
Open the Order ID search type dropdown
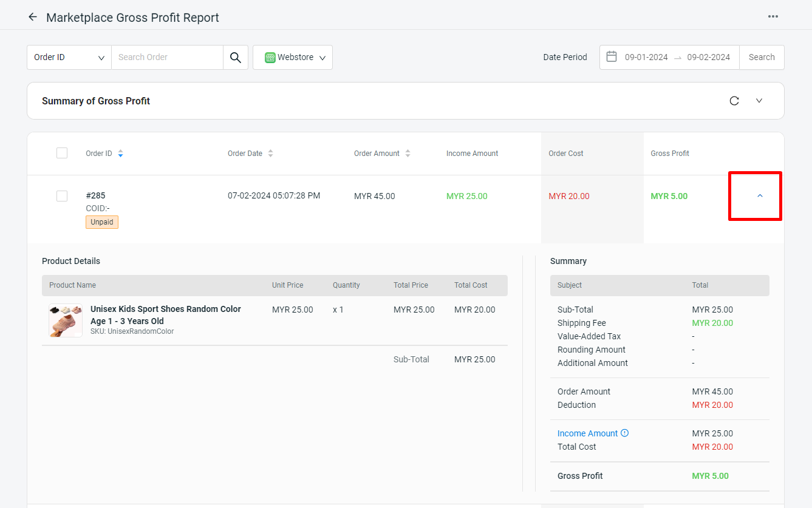point(69,57)
